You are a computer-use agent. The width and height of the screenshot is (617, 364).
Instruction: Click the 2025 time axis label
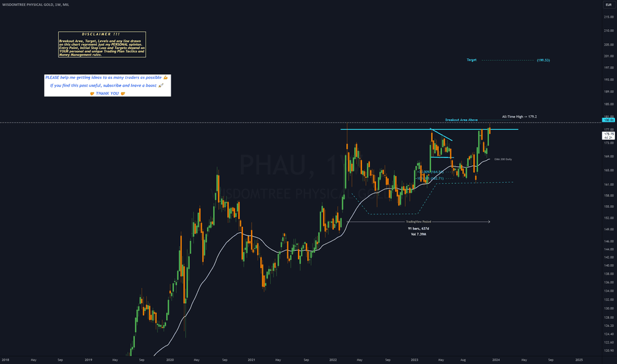(x=579, y=359)
